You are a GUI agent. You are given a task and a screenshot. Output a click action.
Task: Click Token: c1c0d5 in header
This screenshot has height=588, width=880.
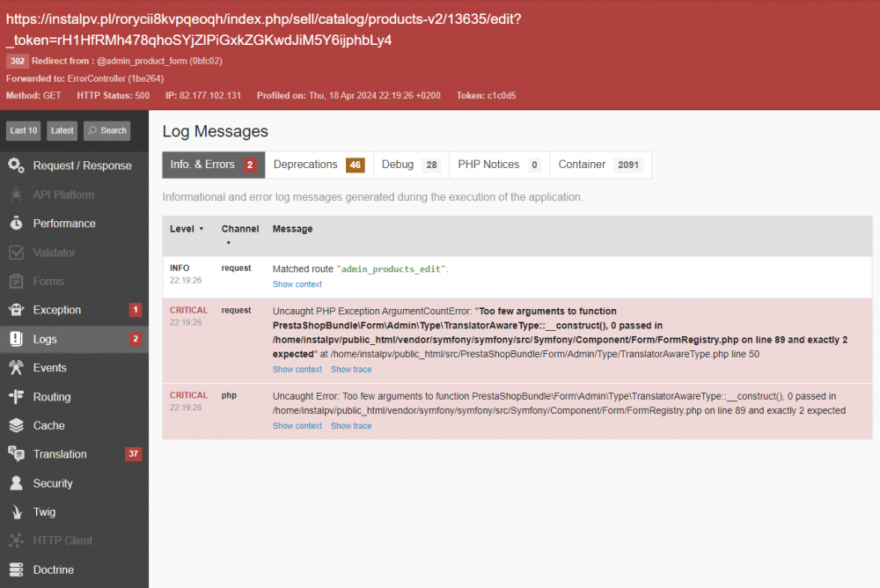[x=486, y=95]
